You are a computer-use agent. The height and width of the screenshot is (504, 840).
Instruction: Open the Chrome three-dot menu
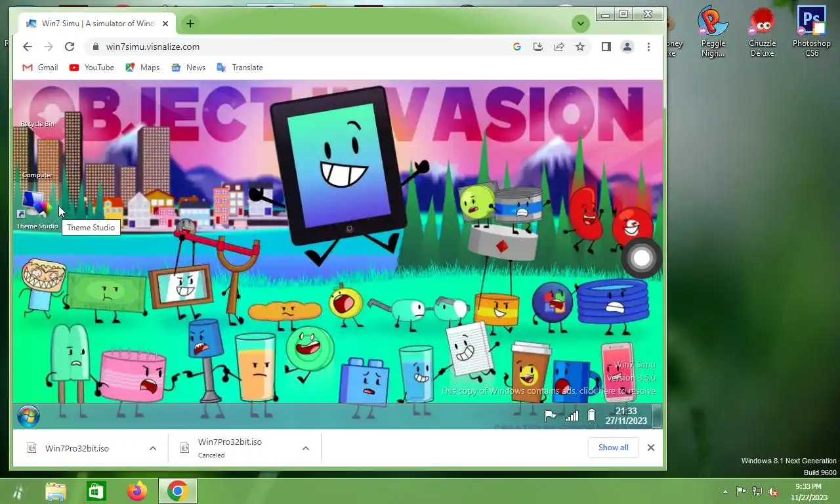point(648,47)
